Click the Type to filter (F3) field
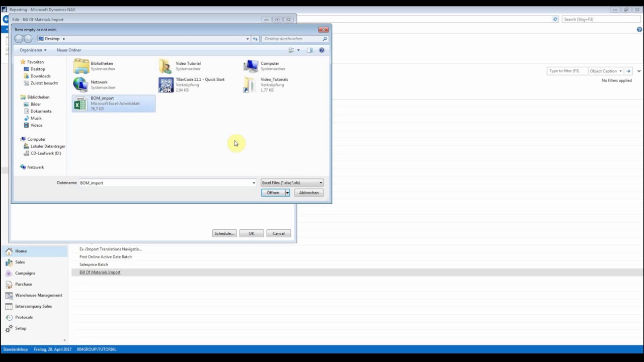 (567, 71)
